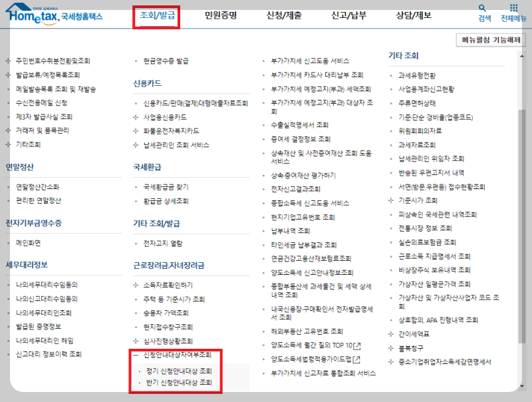The height and width of the screenshot is (402, 532).
Task: Open 과세유형전환 link
Action: 417,75
